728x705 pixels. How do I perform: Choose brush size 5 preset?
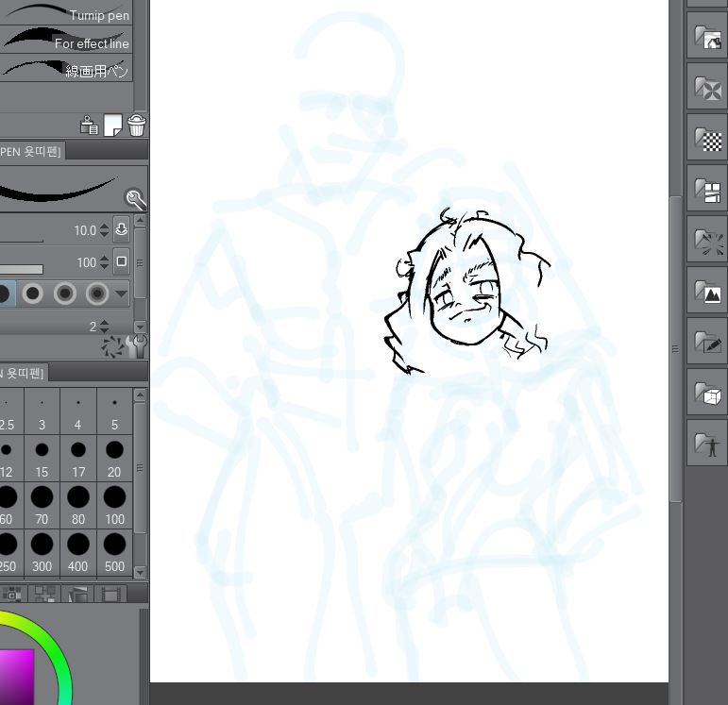(x=114, y=412)
